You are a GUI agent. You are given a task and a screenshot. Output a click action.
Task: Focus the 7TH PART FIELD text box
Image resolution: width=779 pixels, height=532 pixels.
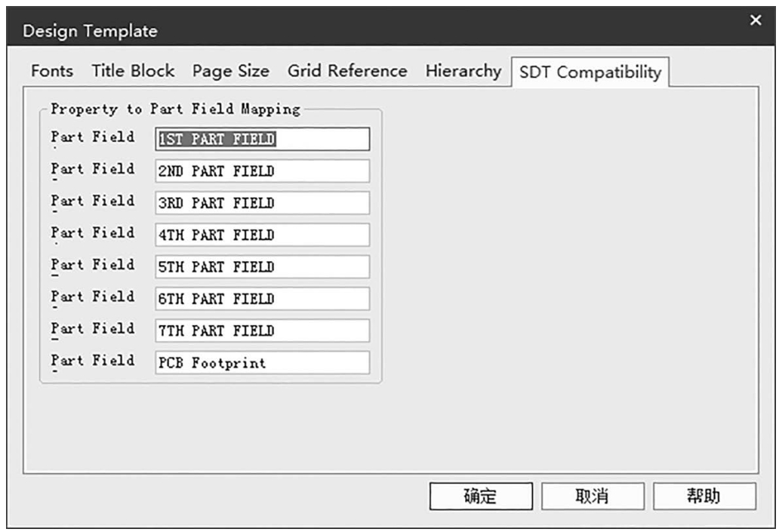click(263, 331)
